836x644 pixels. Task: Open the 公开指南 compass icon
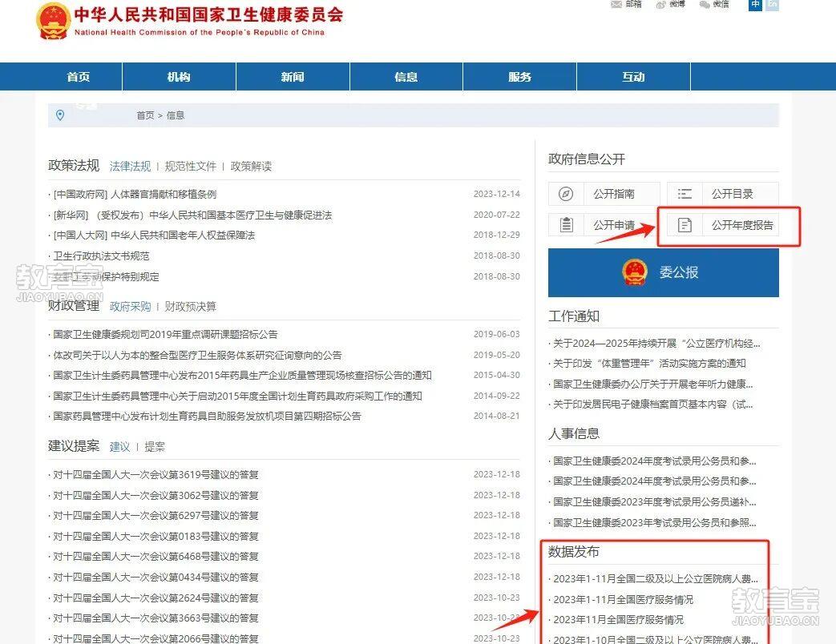pyautogui.click(x=566, y=193)
